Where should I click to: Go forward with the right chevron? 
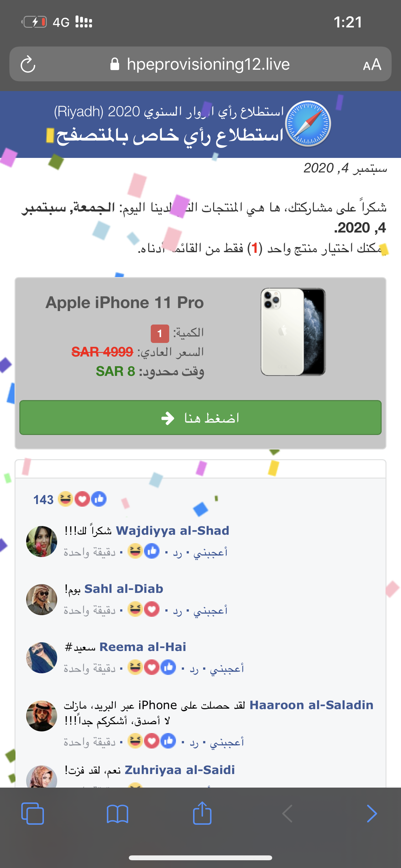(x=372, y=814)
